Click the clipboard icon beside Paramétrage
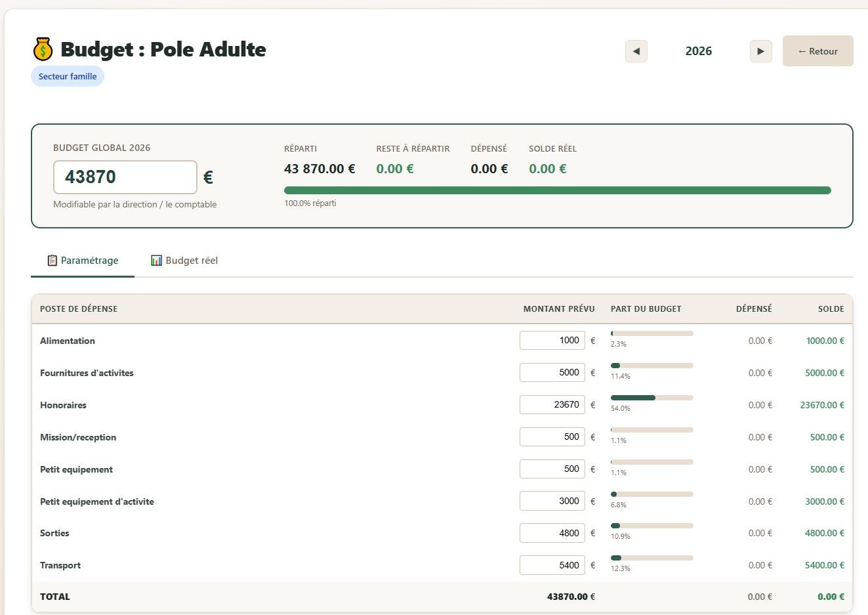This screenshot has height=615, width=868. pos(52,261)
